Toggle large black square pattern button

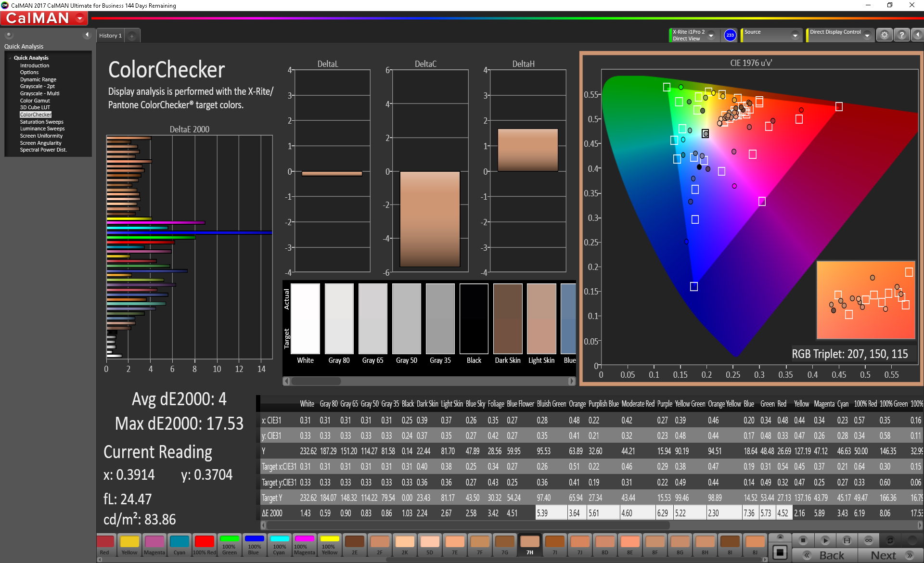(x=780, y=552)
